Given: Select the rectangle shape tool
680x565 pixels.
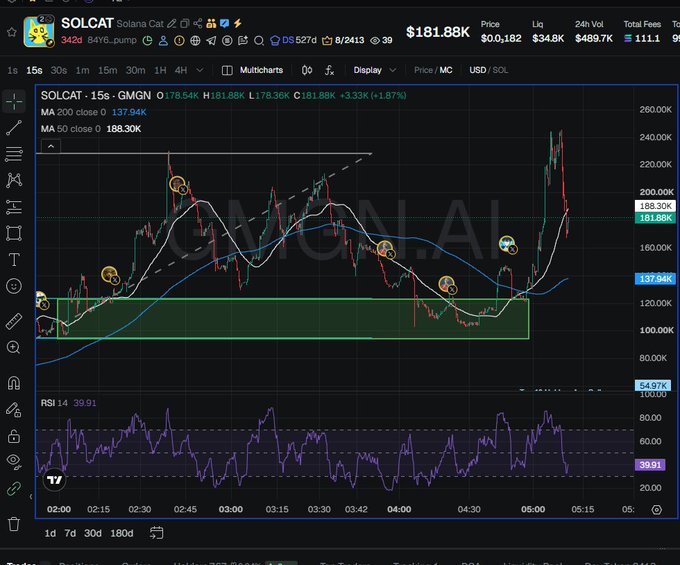Looking at the screenshot, I should [14, 233].
